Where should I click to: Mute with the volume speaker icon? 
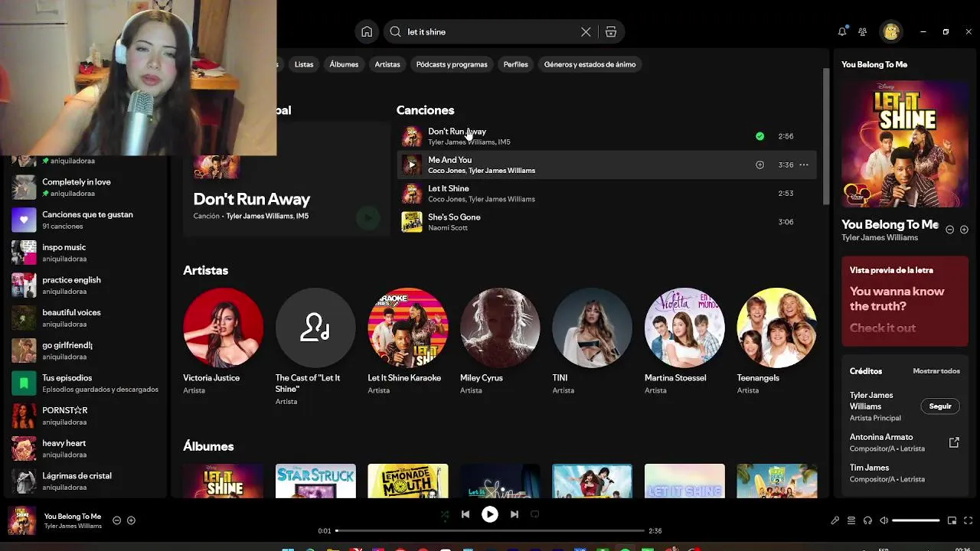(x=884, y=520)
